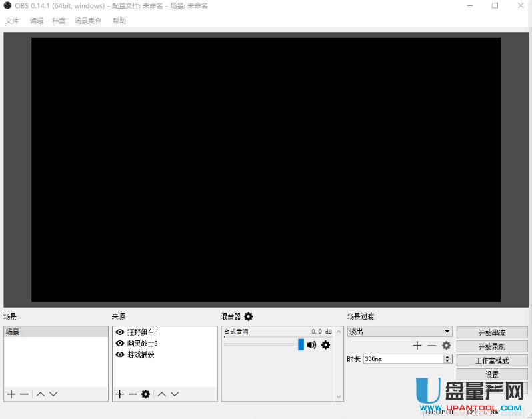Click the 台式音响 mixer label
Image resolution: width=532 pixels, height=419 pixels.
coord(236,332)
